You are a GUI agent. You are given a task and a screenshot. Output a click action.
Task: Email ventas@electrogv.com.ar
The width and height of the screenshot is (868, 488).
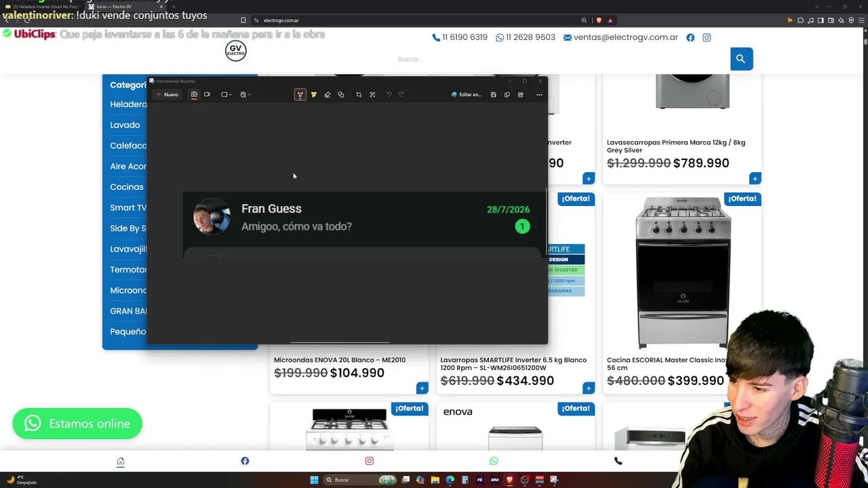[x=620, y=37]
